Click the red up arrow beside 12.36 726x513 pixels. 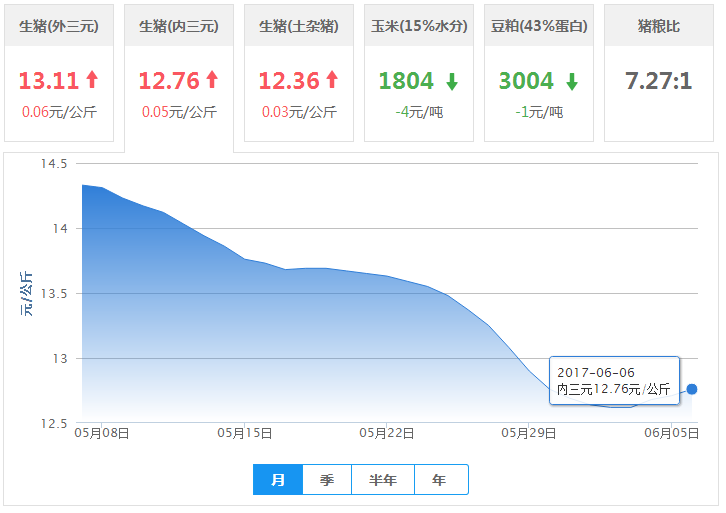332,81
